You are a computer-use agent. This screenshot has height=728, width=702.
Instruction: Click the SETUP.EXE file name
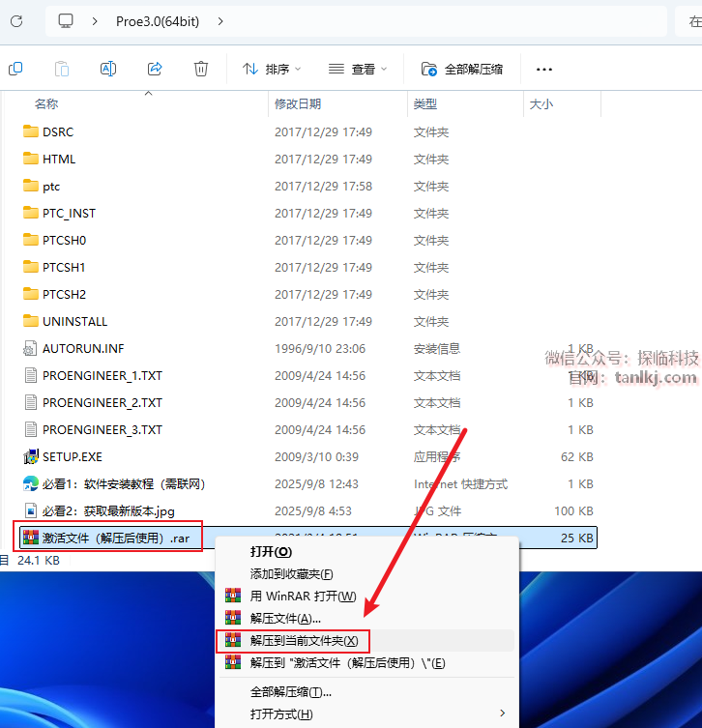click(73, 457)
